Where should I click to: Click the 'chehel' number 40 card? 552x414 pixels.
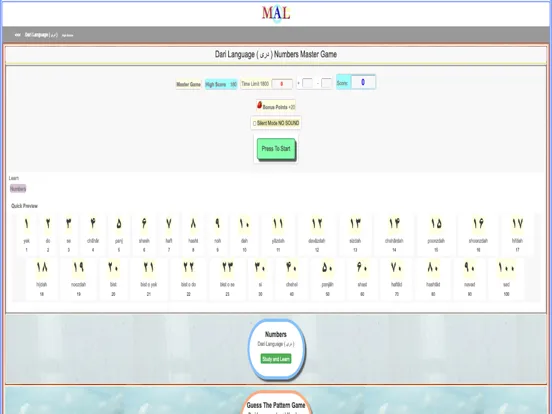pos(292,278)
